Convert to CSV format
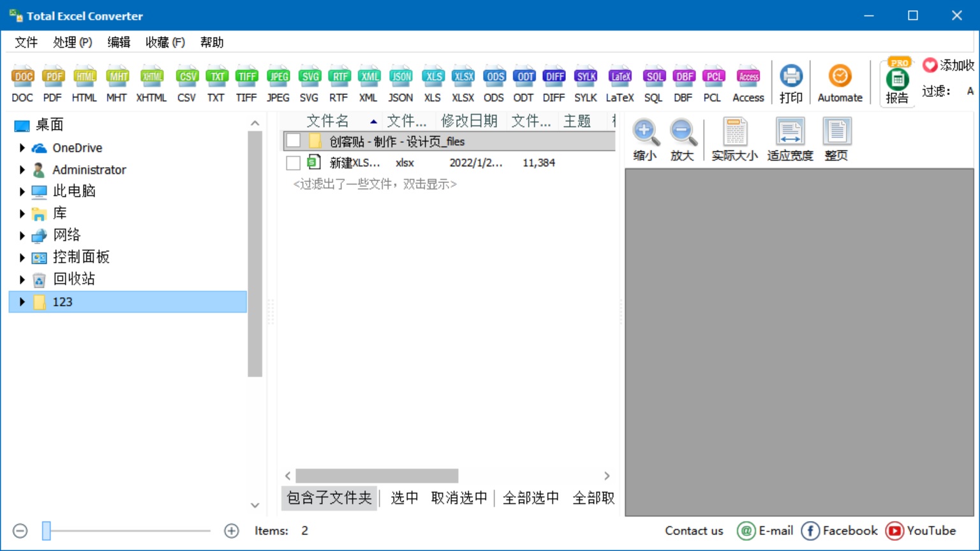 click(x=187, y=84)
